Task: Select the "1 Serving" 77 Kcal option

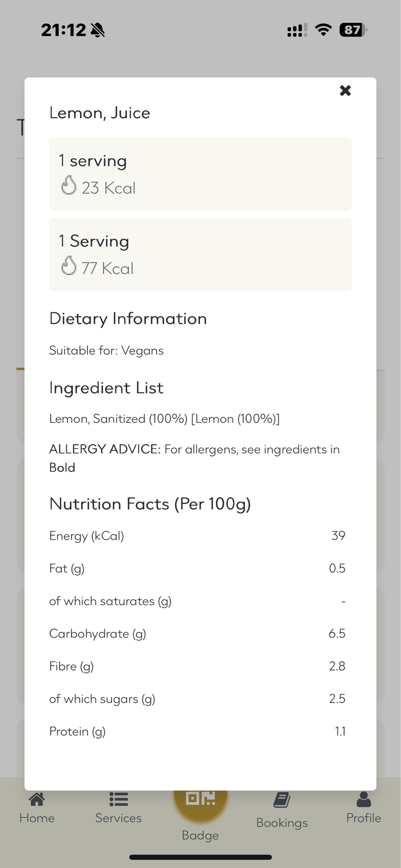Action: tap(200, 254)
